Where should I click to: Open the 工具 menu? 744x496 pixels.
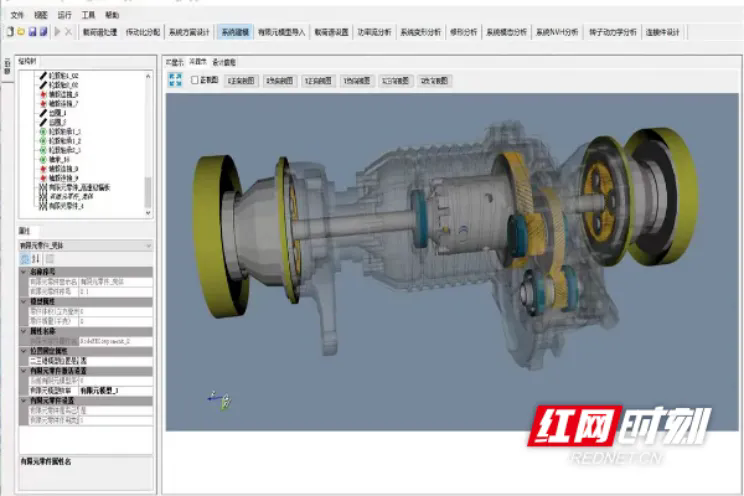[x=88, y=16]
